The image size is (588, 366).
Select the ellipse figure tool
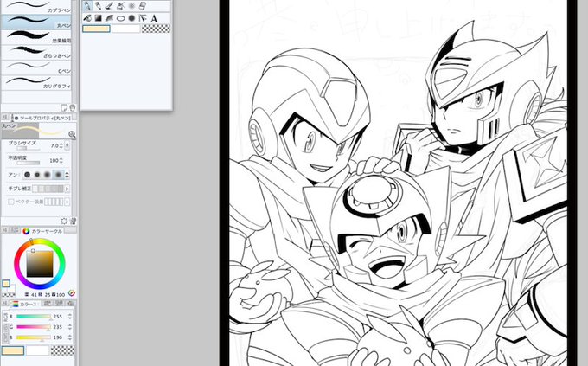(x=120, y=18)
